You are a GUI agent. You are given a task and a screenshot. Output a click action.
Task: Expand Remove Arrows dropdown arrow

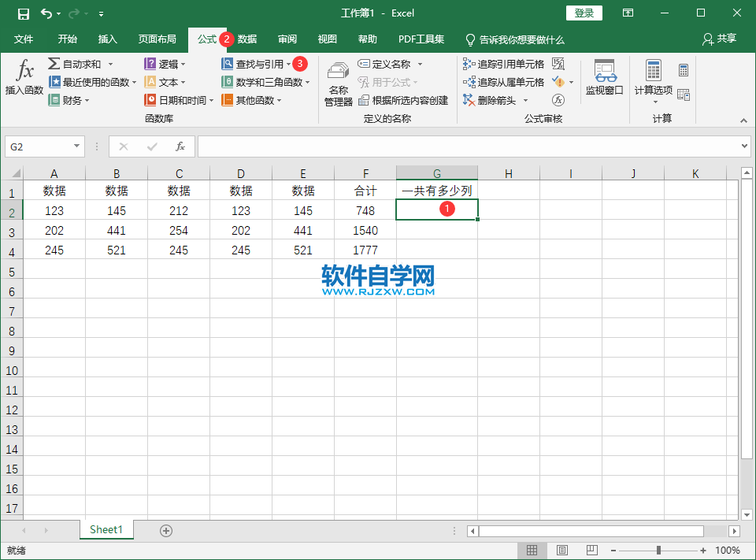tap(525, 101)
